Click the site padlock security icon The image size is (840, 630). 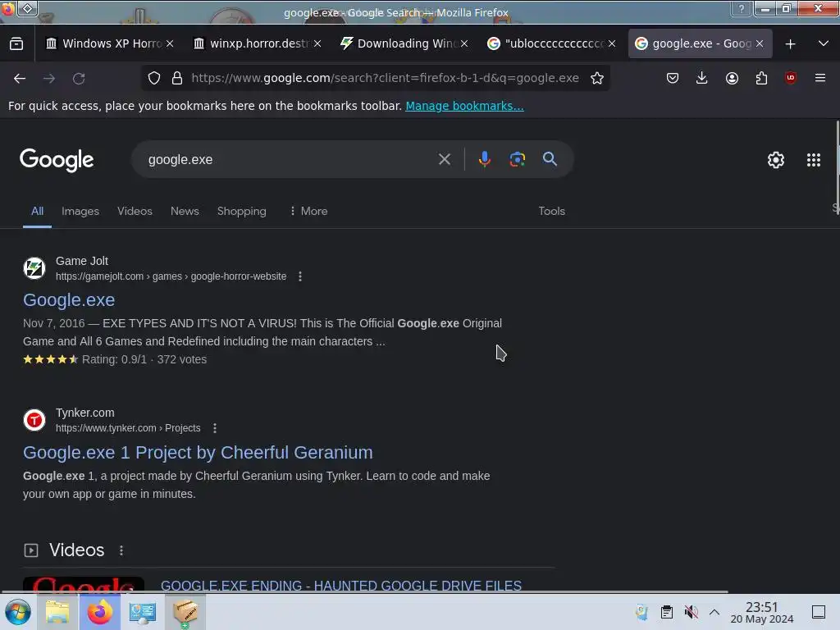tap(177, 78)
